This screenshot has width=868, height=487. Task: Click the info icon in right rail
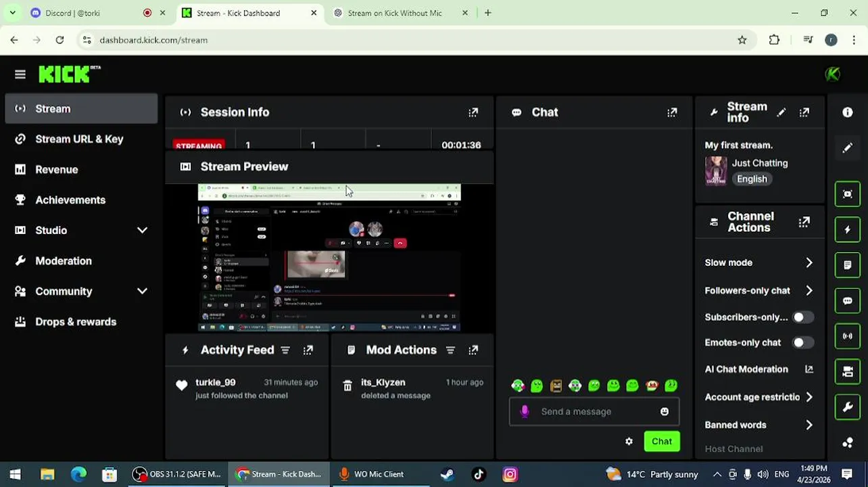click(847, 112)
